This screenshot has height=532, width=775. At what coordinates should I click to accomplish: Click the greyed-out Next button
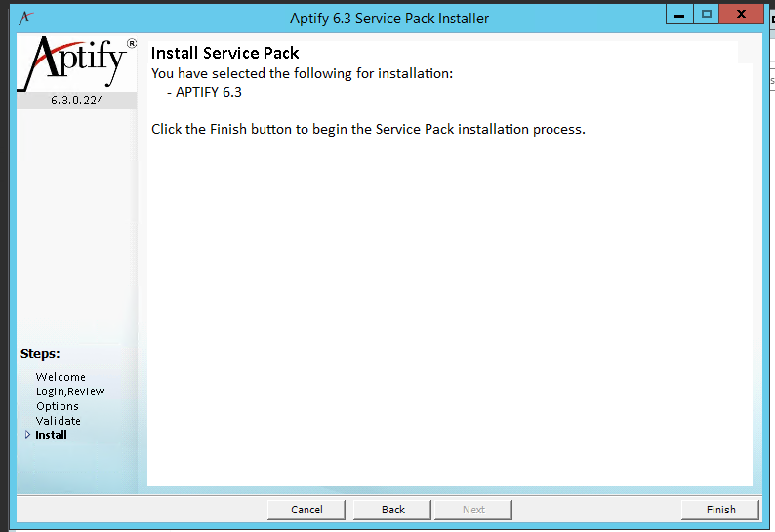click(473, 510)
